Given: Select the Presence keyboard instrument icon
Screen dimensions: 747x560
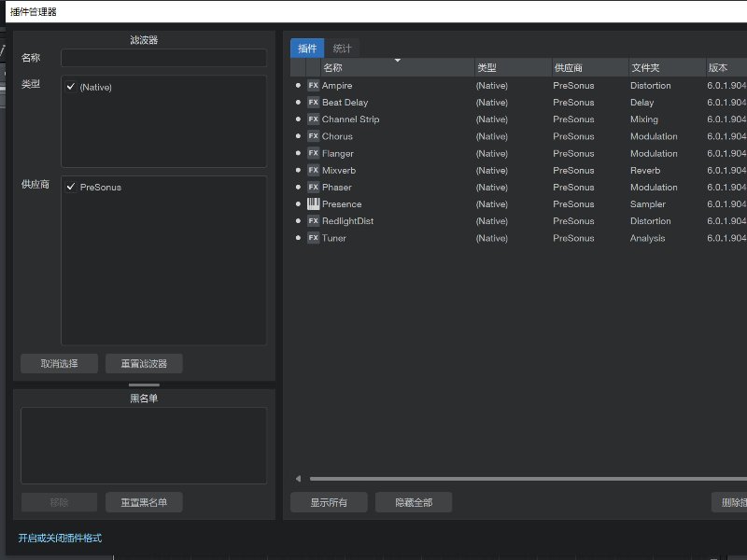Looking at the screenshot, I should (x=313, y=203).
